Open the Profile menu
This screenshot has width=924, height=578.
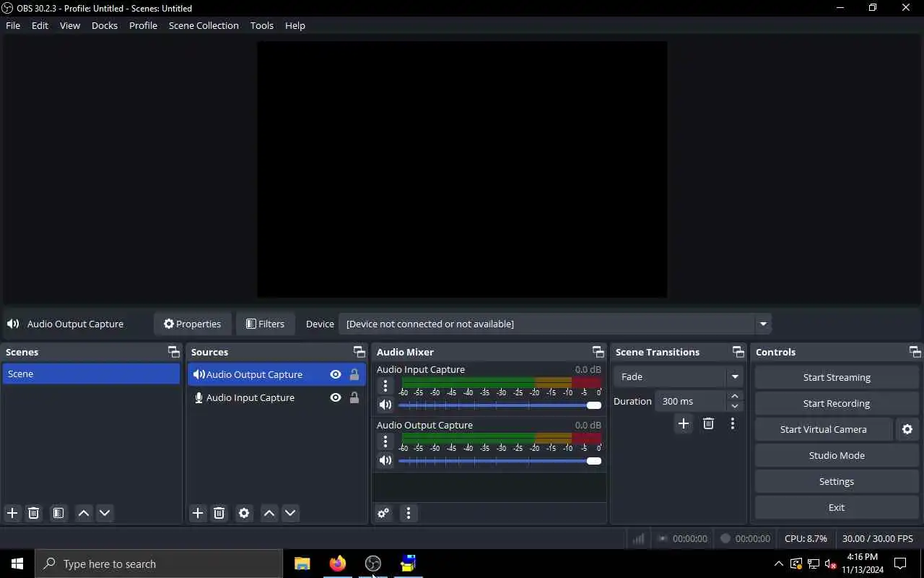coord(143,25)
